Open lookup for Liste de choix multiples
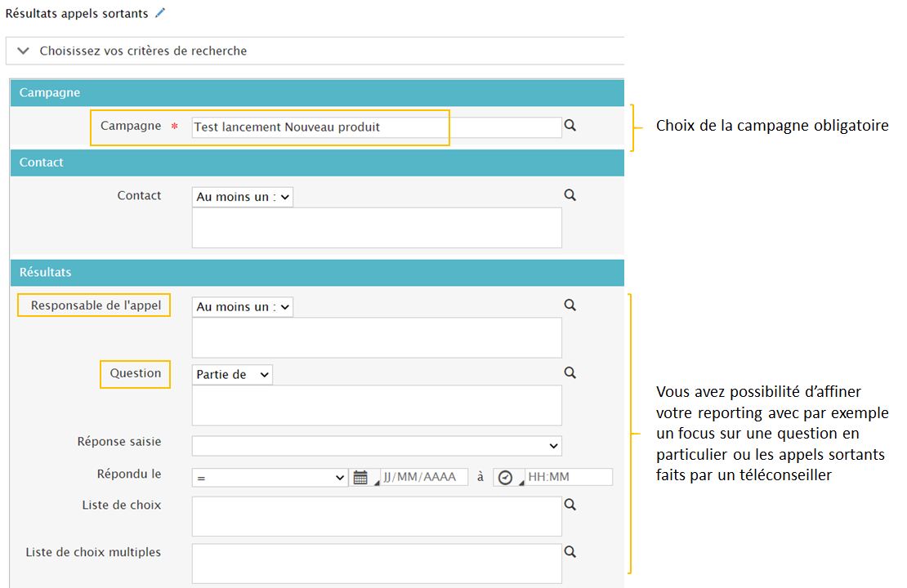 (x=570, y=552)
